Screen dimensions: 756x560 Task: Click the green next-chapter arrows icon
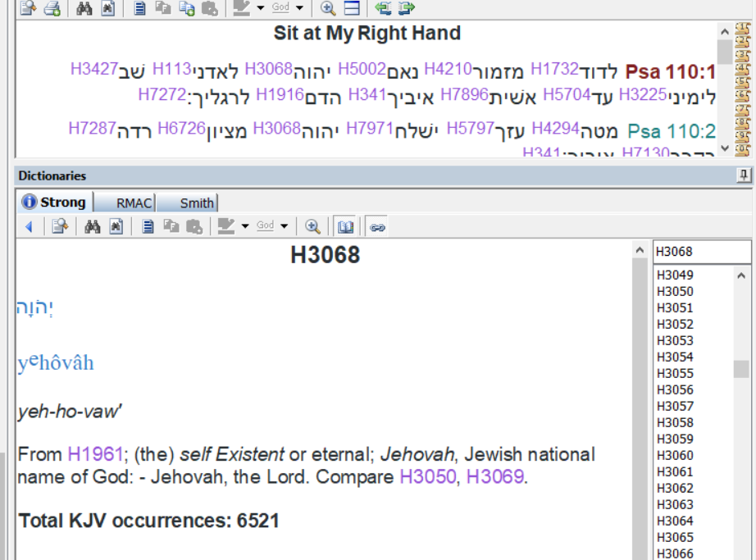point(407,8)
